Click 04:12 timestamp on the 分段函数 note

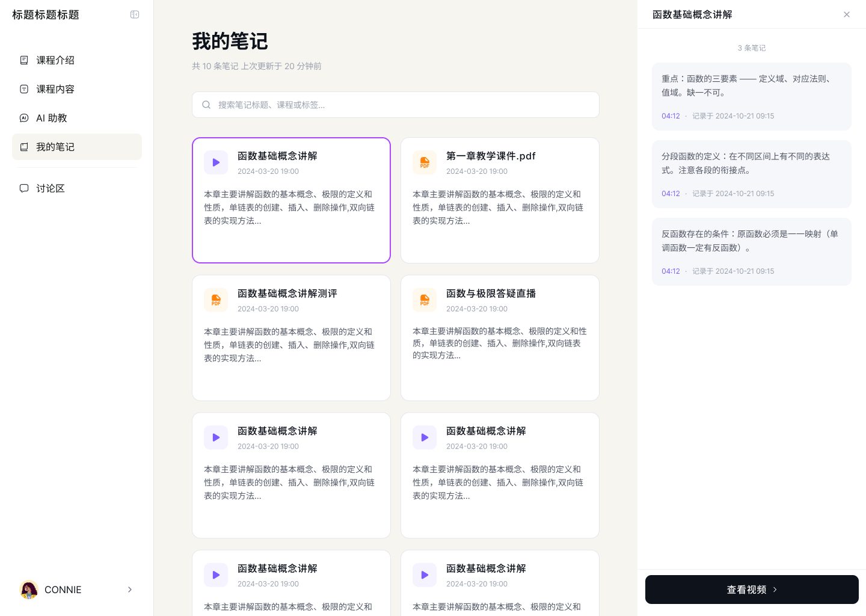tap(671, 194)
